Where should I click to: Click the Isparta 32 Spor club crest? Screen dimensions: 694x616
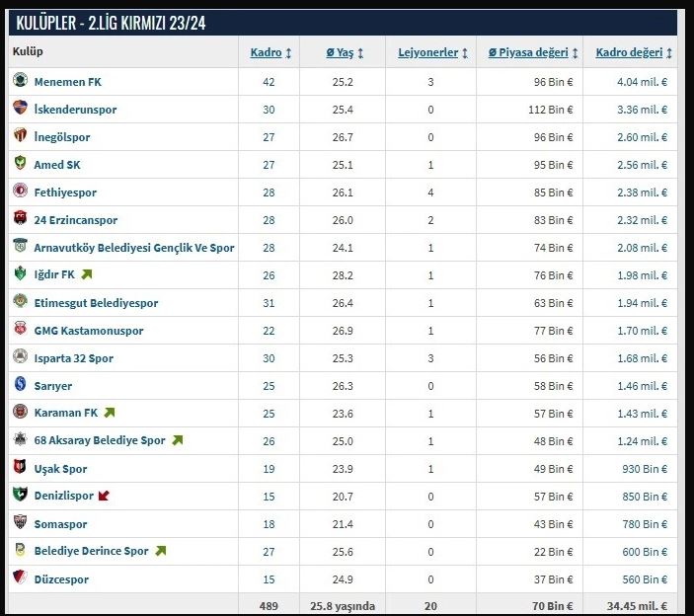coord(20,356)
